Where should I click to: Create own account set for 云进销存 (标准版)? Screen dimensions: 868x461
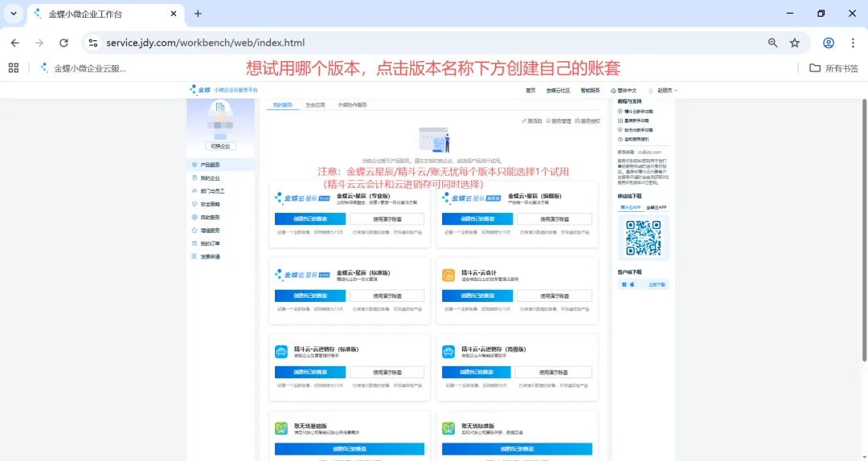click(310, 372)
